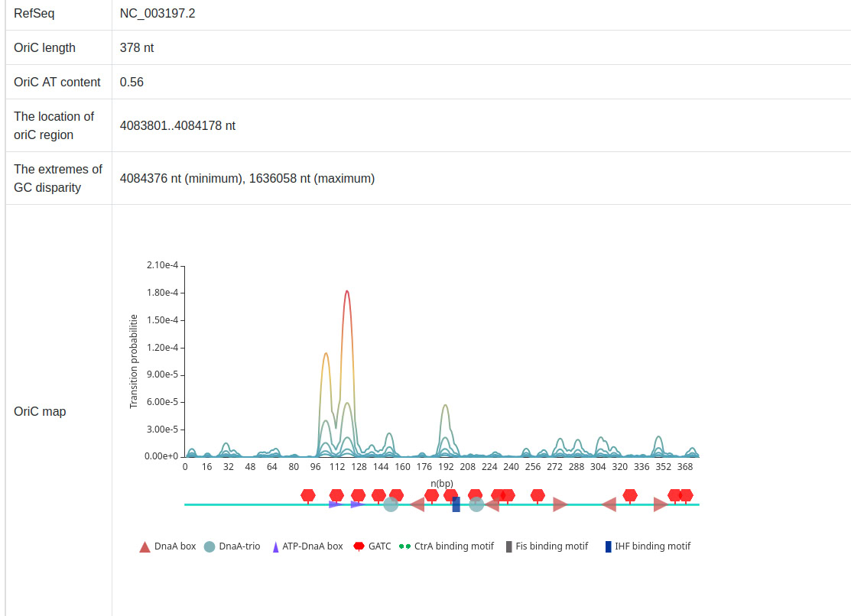Viewport: 851px width, 616px height.
Task: Click the curve peak near 192 bp
Action: tap(445, 405)
